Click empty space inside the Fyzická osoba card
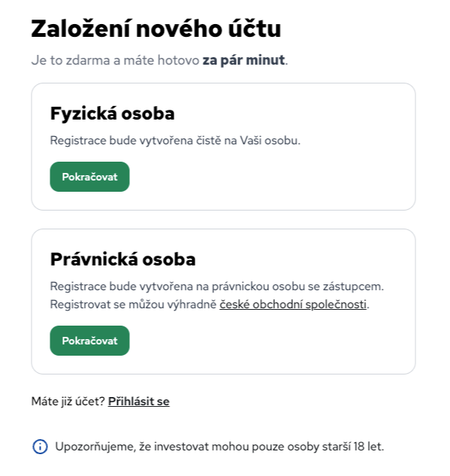The width and height of the screenshot is (450, 476). [273, 177]
